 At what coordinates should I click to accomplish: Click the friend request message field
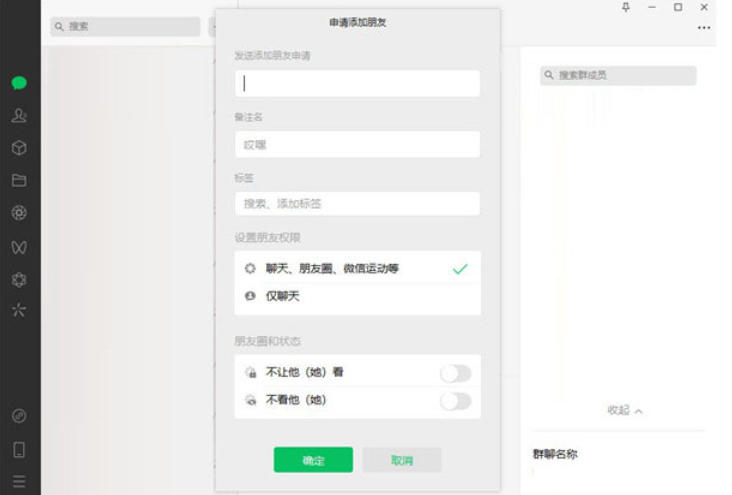pos(357,84)
